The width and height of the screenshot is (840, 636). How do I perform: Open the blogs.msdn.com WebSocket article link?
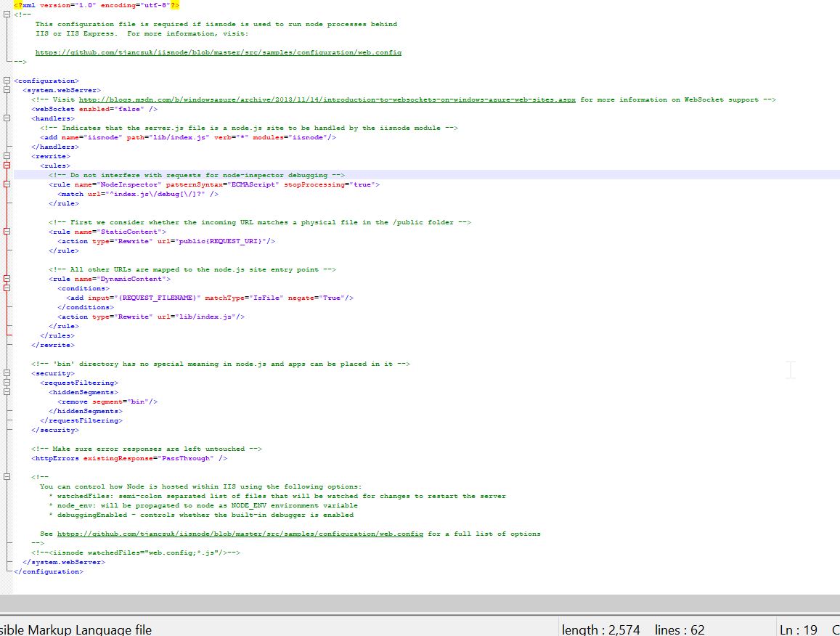click(x=327, y=99)
